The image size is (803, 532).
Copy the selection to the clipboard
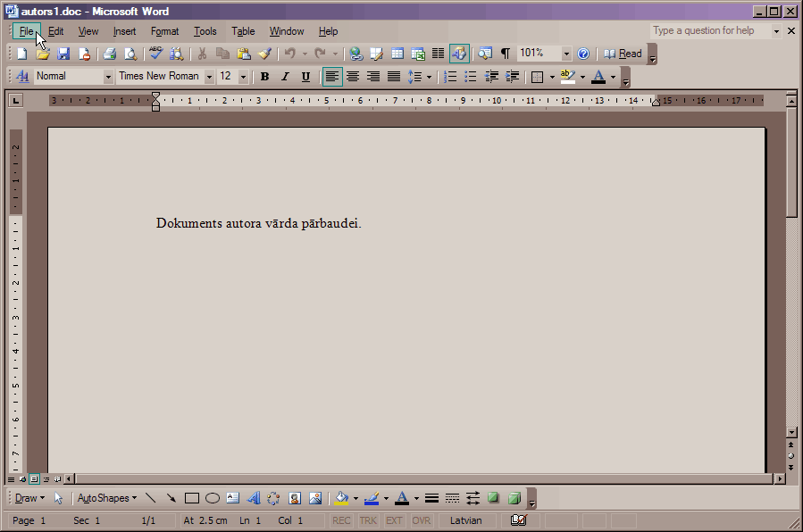tap(222, 54)
